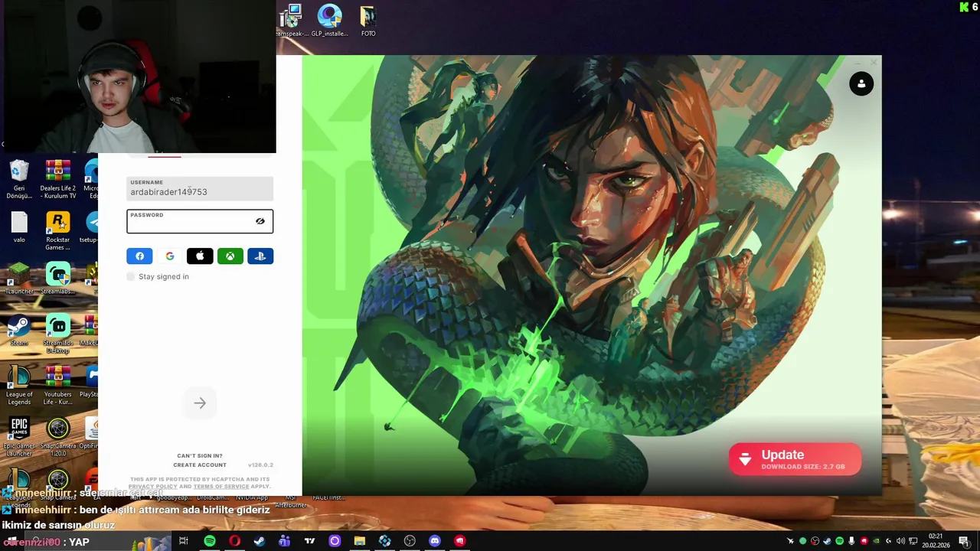
Task: Open Microsoft Teams from the taskbar
Action: (x=284, y=541)
